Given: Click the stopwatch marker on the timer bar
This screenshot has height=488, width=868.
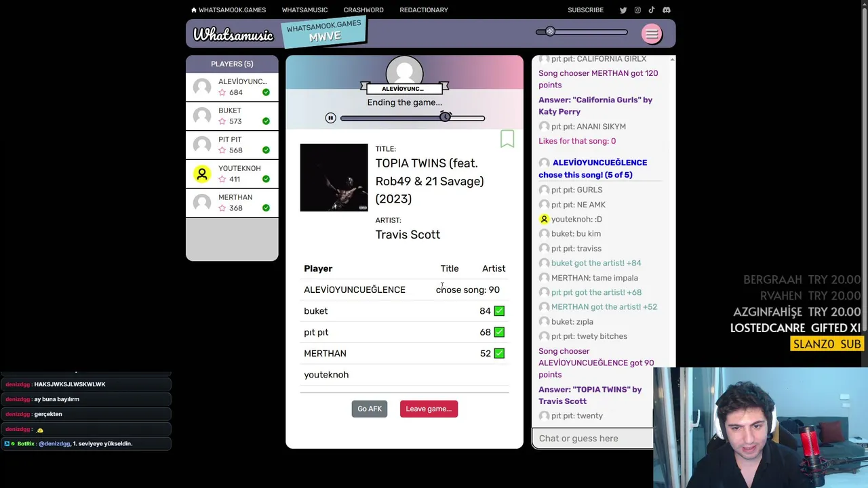Looking at the screenshot, I should (x=445, y=117).
